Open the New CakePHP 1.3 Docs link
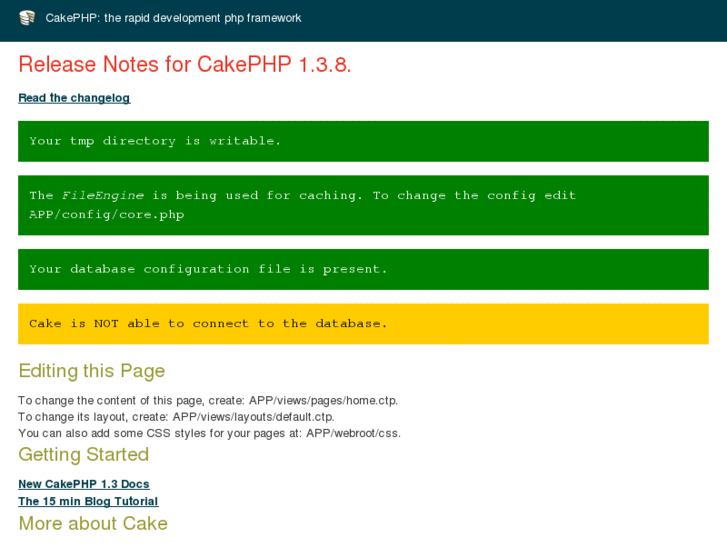Image resolution: width=727 pixels, height=545 pixels. point(84,484)
